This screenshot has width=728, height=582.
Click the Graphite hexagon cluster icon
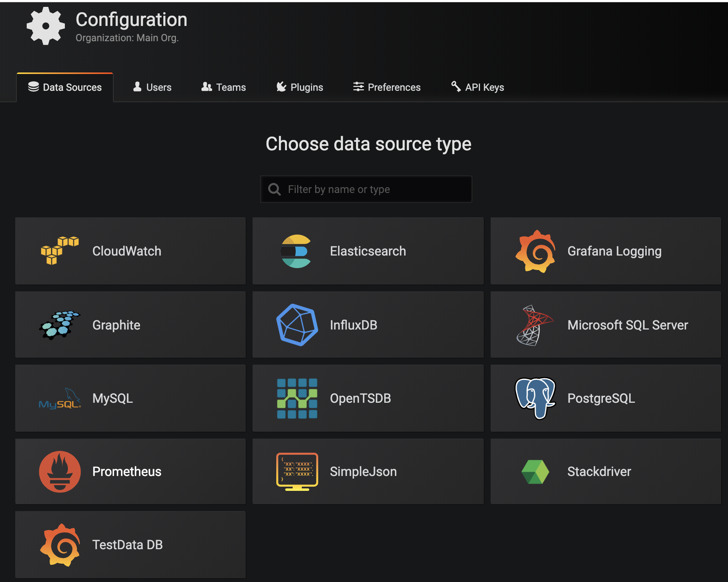[60, 325]
